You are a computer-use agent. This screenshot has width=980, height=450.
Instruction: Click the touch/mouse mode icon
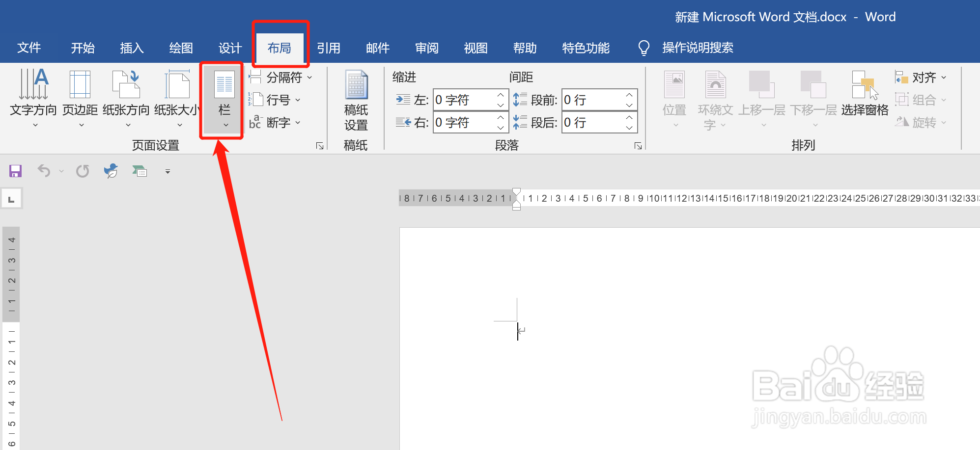(111, 171)
